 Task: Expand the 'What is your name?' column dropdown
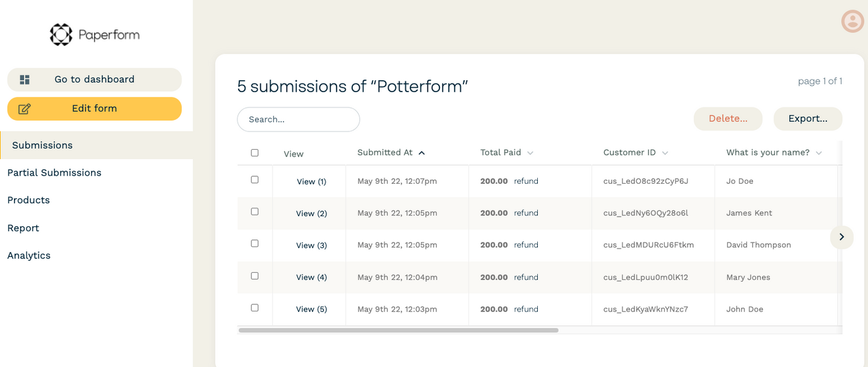pyautogui.click(x=819, y=152)
